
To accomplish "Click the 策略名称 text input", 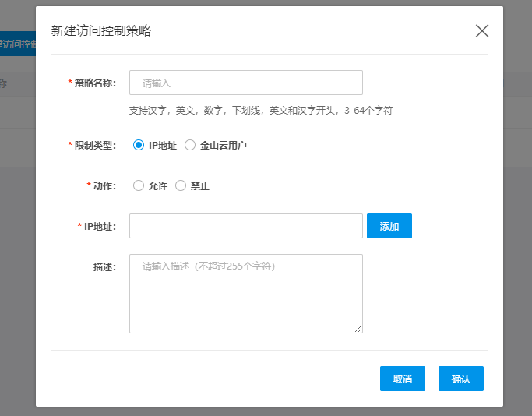I will (245, 83).
